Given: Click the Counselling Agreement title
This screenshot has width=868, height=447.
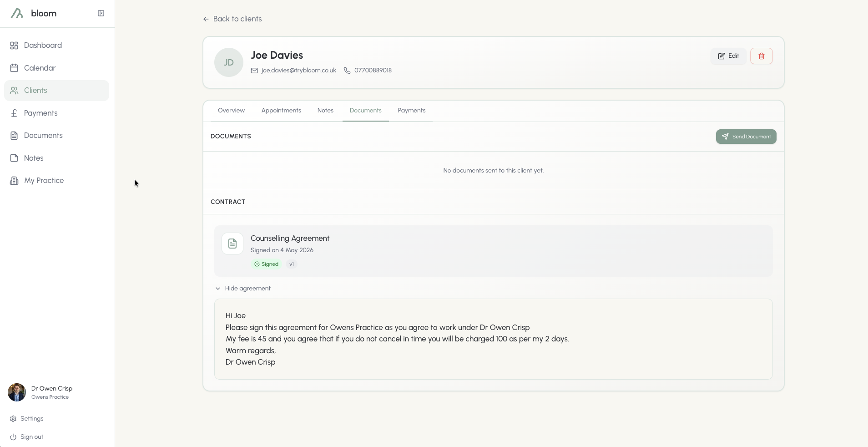Looking at the screenshot, I should pyautogui.click(x=290, y=239).
